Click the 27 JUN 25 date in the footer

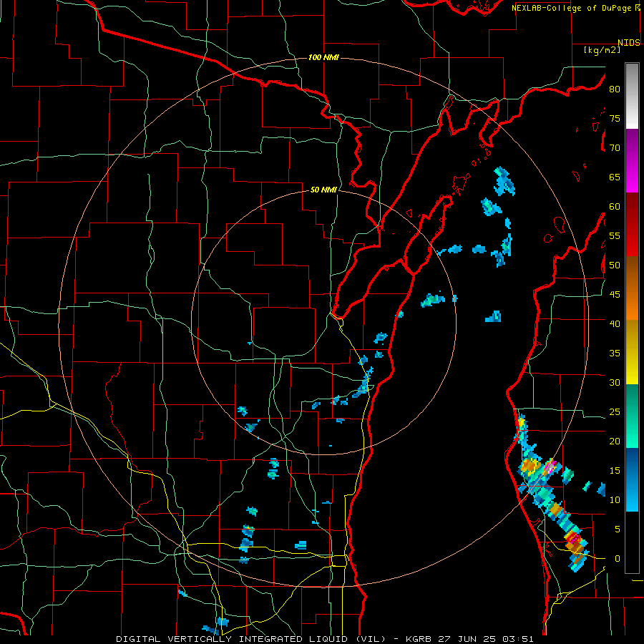pyautogui.click(x=469, y=639)
